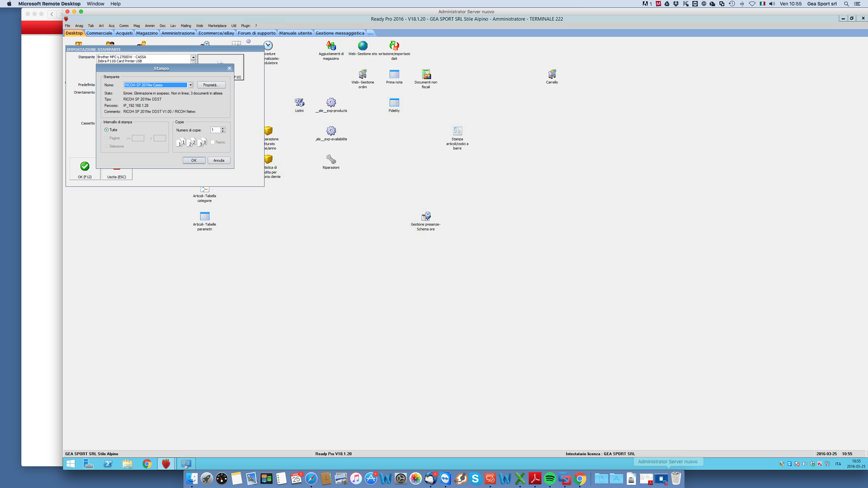Expand the Nome printer dropdown

(x=190, y=85)
